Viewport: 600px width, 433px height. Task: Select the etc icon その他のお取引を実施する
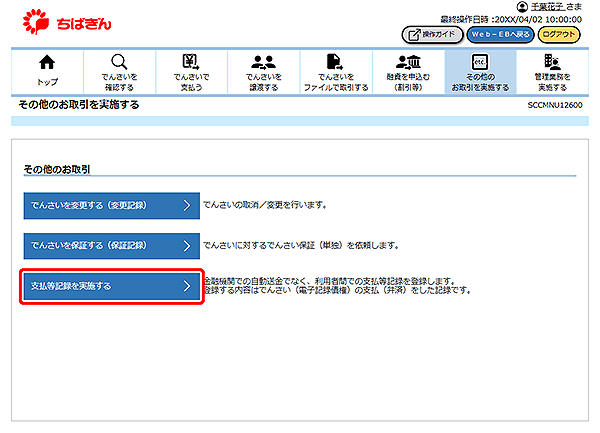(x=480, y=62)
